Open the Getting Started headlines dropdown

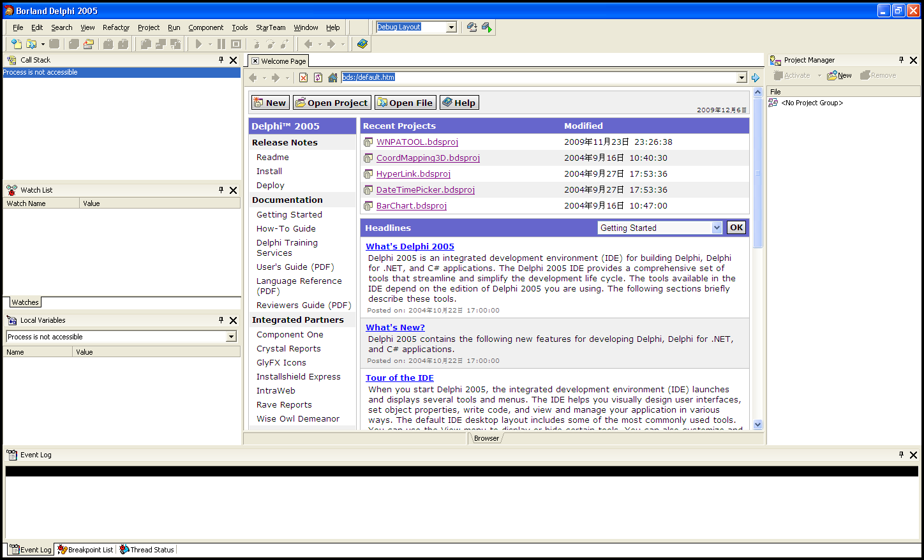(717, 228)
